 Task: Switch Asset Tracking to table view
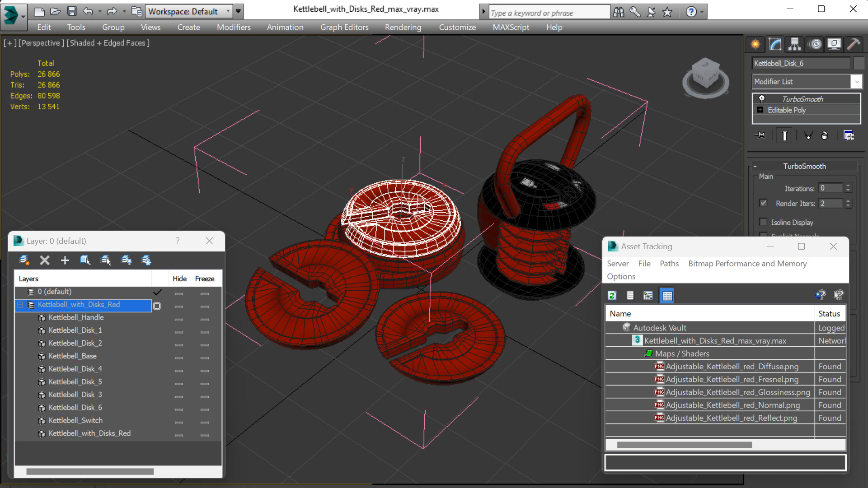pos(667,295)
